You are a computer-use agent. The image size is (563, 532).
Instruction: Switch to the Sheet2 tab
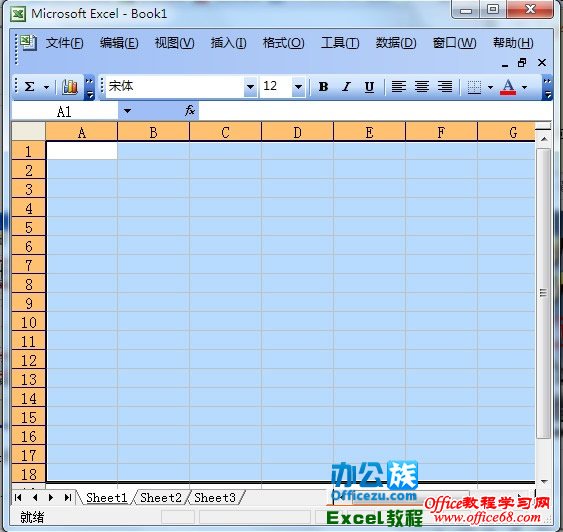tap(160, 498)
